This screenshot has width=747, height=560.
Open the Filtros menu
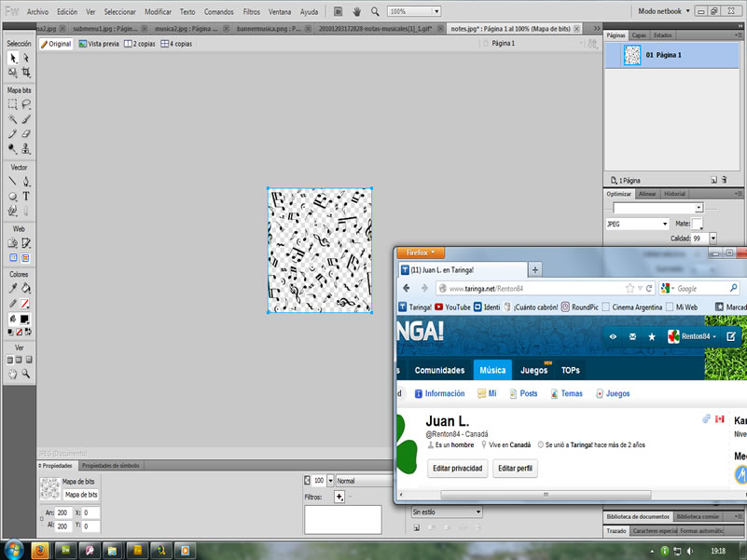[251, 12]
